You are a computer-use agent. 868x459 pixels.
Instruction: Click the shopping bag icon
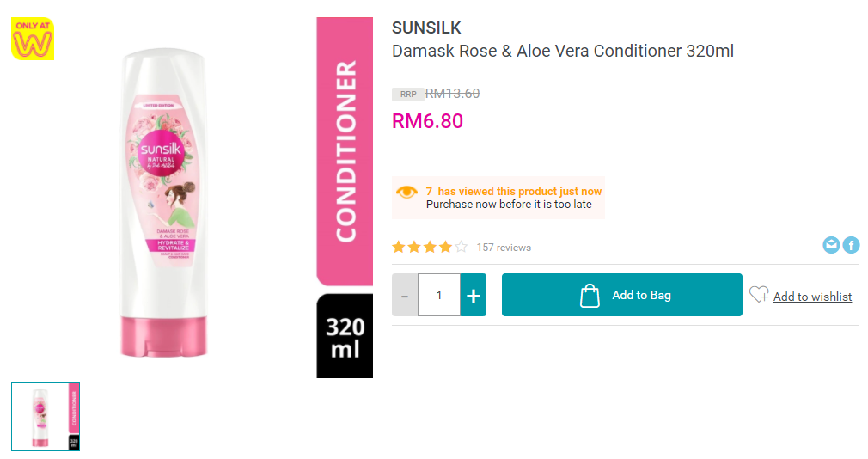tap(590, 296)
